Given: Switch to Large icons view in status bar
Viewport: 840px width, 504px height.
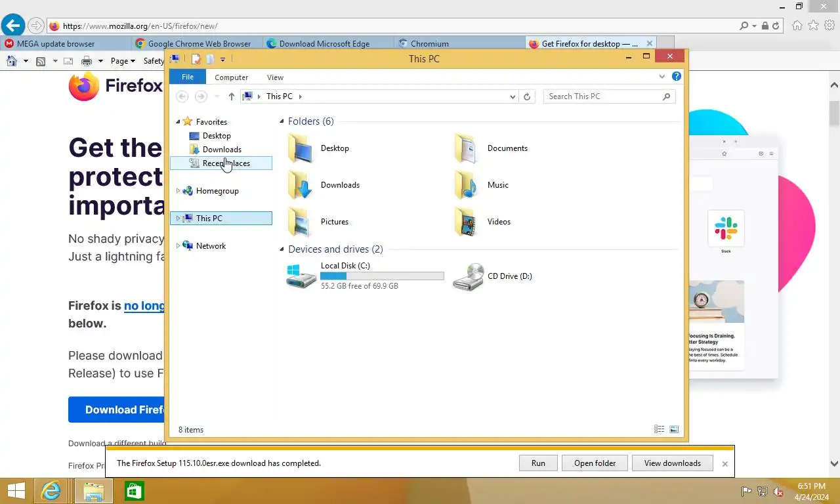Looking at the screenshot, I should coord(674,429).
